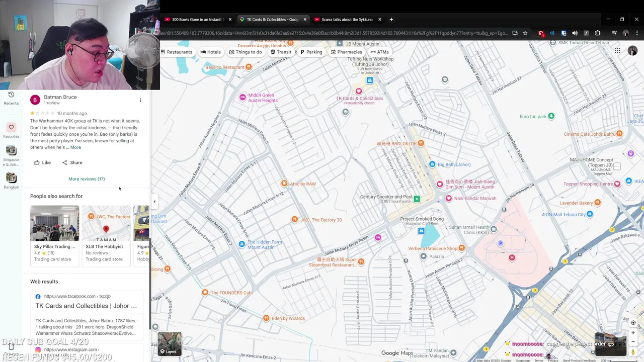The width and height of the screenshot is (644, 362).
Task: Filter the map by Pharmacies
Action: tap(346, 52)
